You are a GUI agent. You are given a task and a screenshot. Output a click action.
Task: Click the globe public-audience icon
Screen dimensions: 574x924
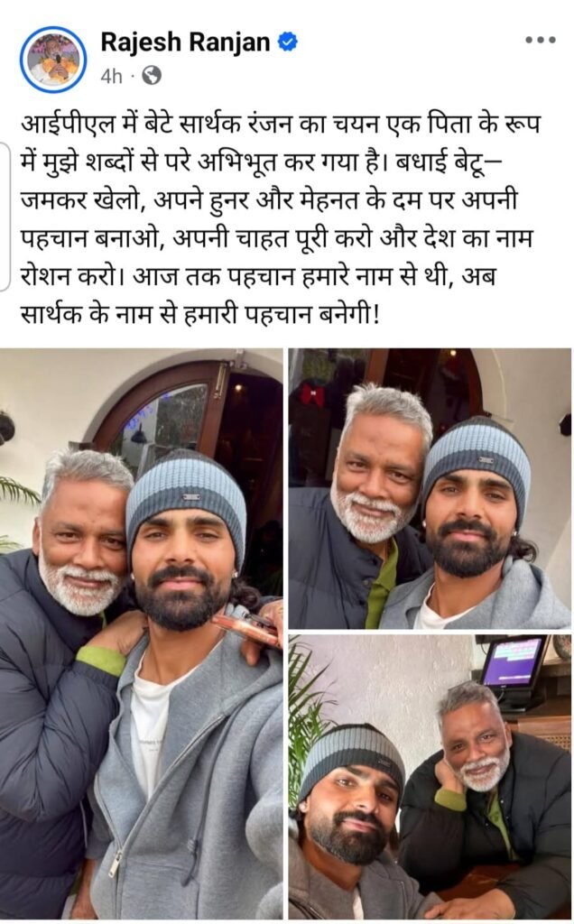click(152, 76)
